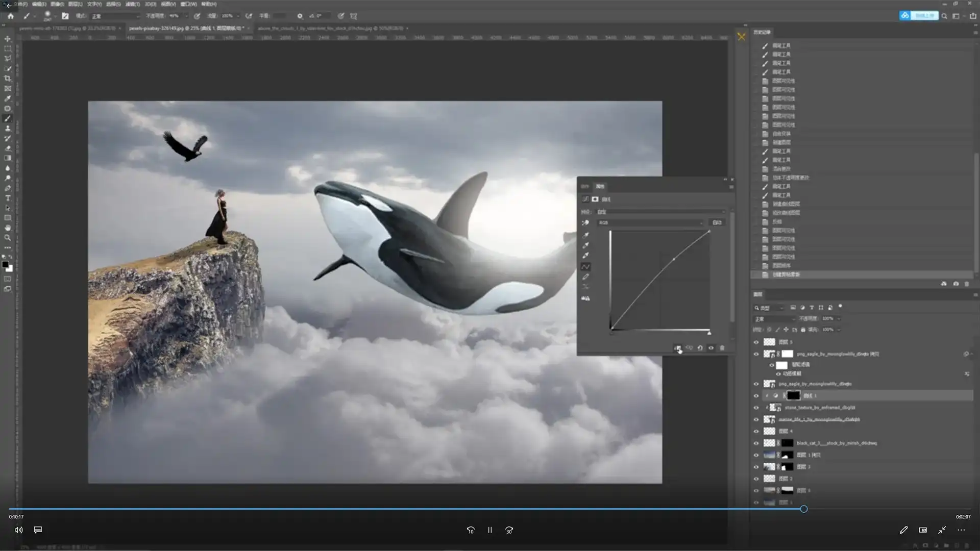The image size is (980, 551).
Task: Open the RGB channel dropdown in Curves
Action: [x=651, y=223]
